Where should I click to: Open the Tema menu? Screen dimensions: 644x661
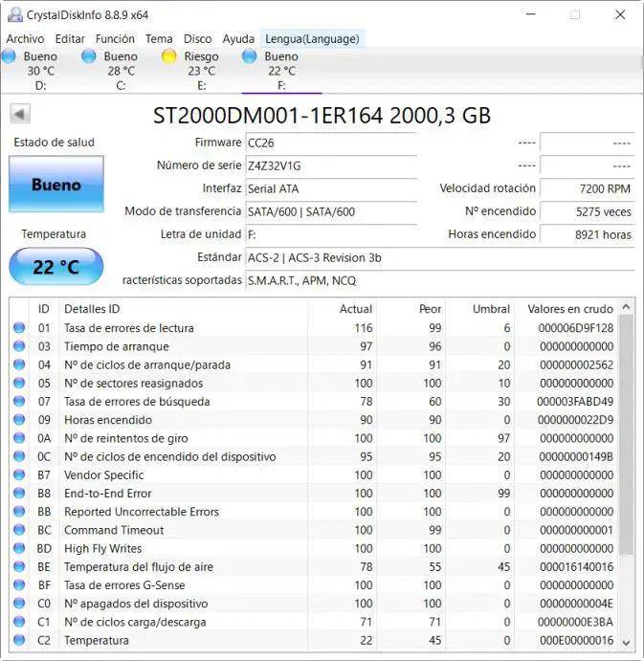[159, 39]
